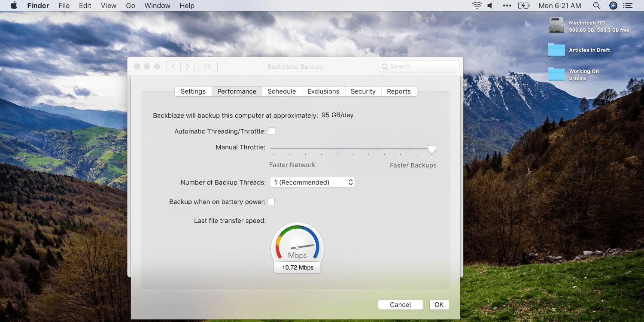This screenshot has height=322, width=644.
Task: Enable Backup when on battery power
Action: tap(271, 201)
